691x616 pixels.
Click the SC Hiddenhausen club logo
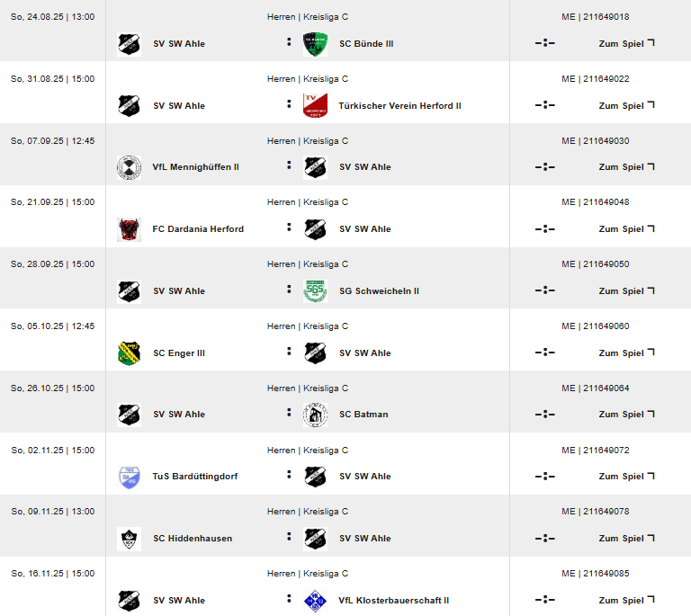(130, 539)
